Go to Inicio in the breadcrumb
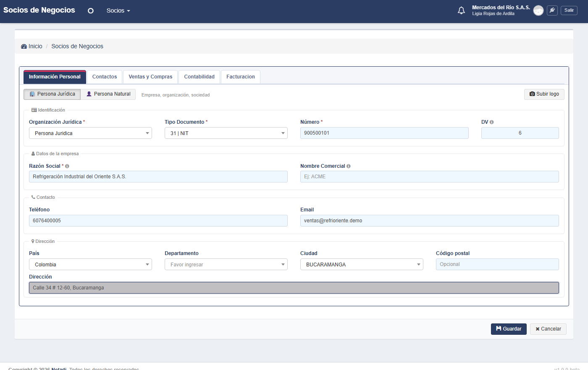This screenshot has height=370, width=588. [x=32, y=46]
